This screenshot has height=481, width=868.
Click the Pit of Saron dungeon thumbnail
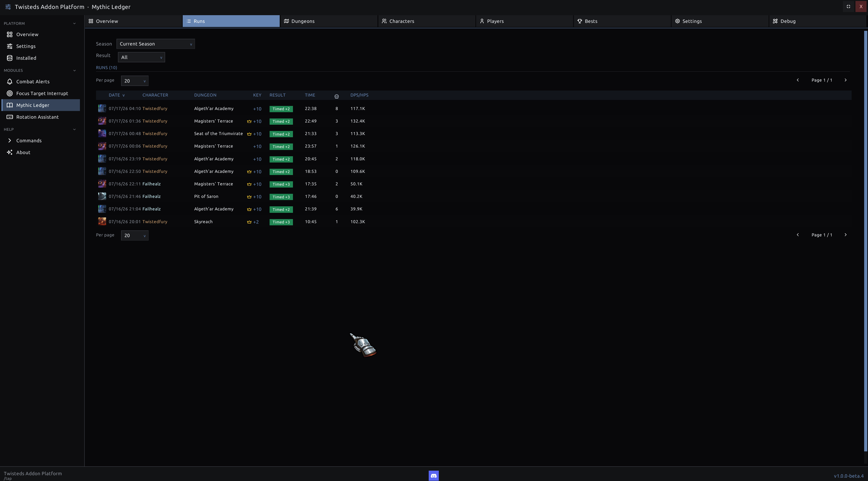[102, 196]
